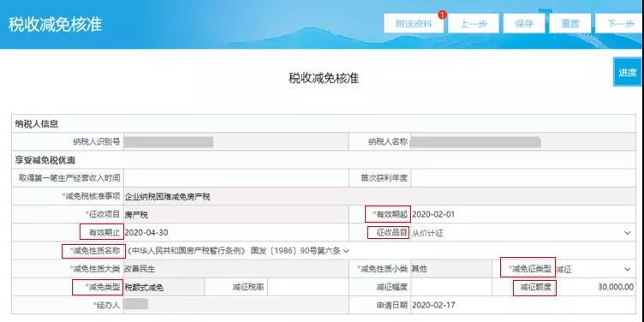This screenshot has width=644, height=322.
Task: Open the 进度 side tab
Action: click(x=628, y=72)
